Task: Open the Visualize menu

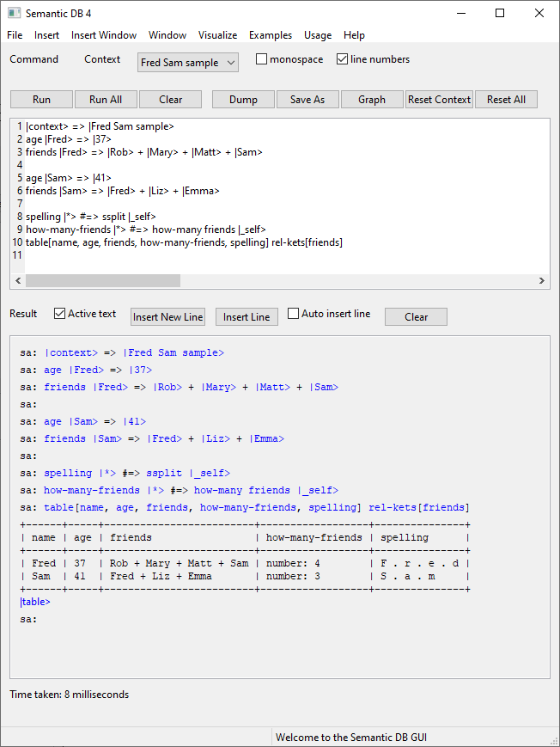Action: 217,35
